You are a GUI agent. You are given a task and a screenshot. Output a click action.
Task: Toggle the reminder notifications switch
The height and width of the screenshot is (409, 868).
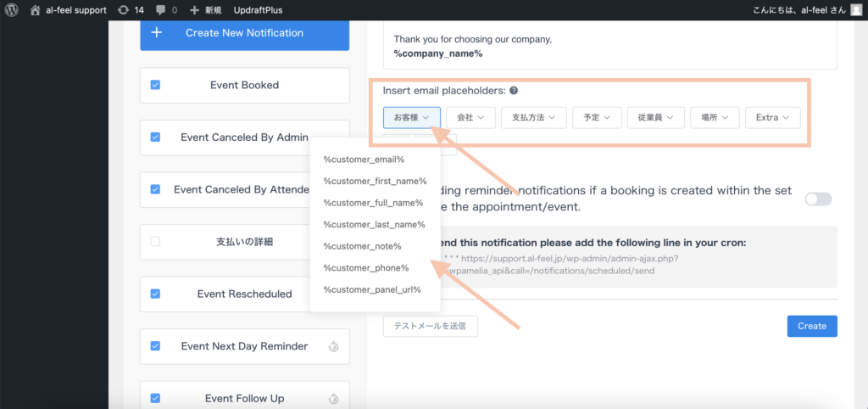click(818, 199)
